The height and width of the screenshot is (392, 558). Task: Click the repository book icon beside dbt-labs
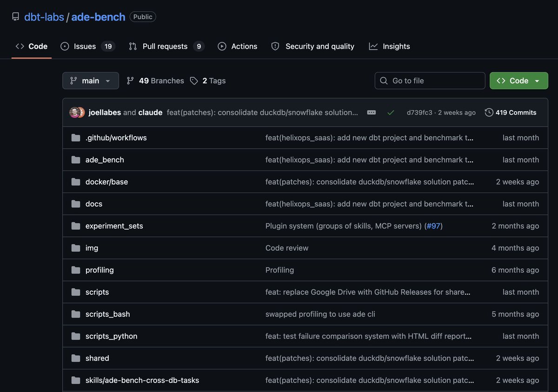pyautogui.click(x=16, y=17)
